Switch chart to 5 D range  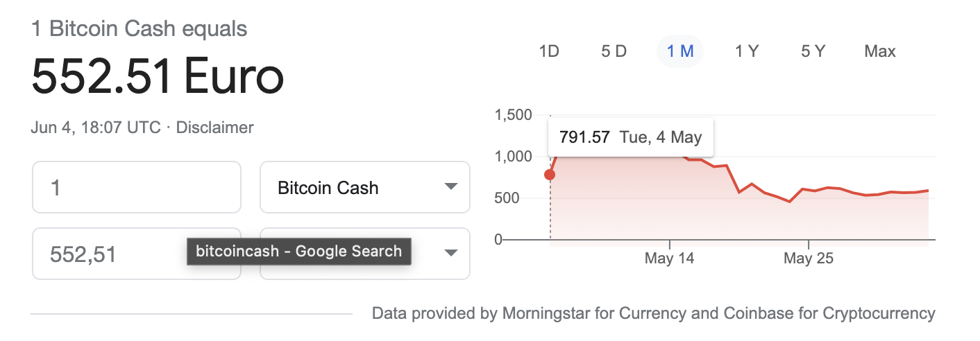click(x=614, y=51)
